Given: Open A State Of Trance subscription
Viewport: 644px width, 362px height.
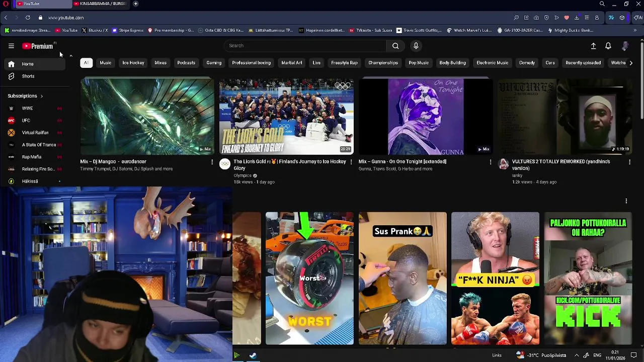Looking at the screenshot, I should point(34,145).
